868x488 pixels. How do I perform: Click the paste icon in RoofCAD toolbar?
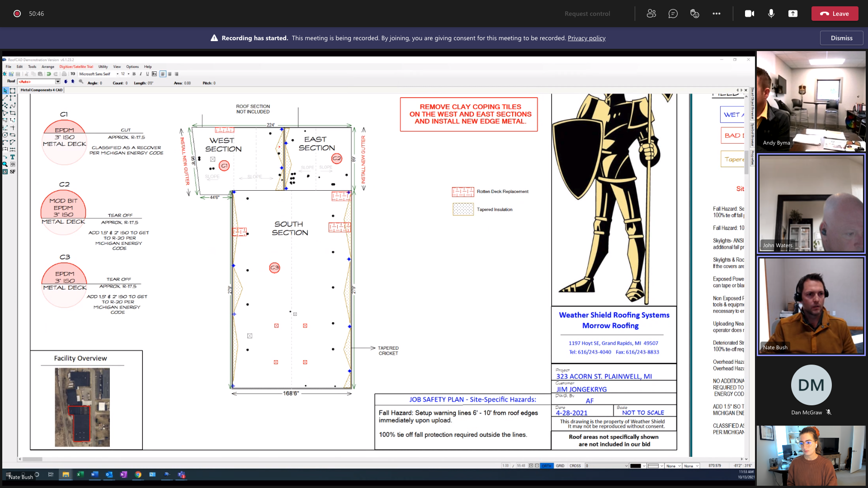40,74
